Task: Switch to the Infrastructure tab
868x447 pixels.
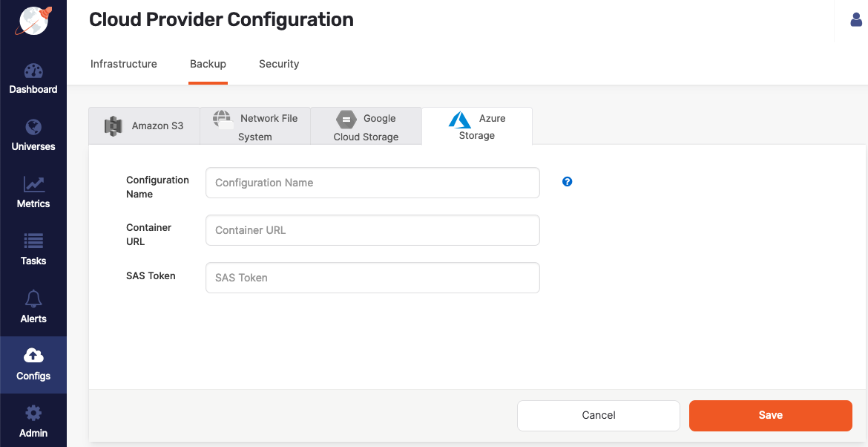Action: (123, 64)
